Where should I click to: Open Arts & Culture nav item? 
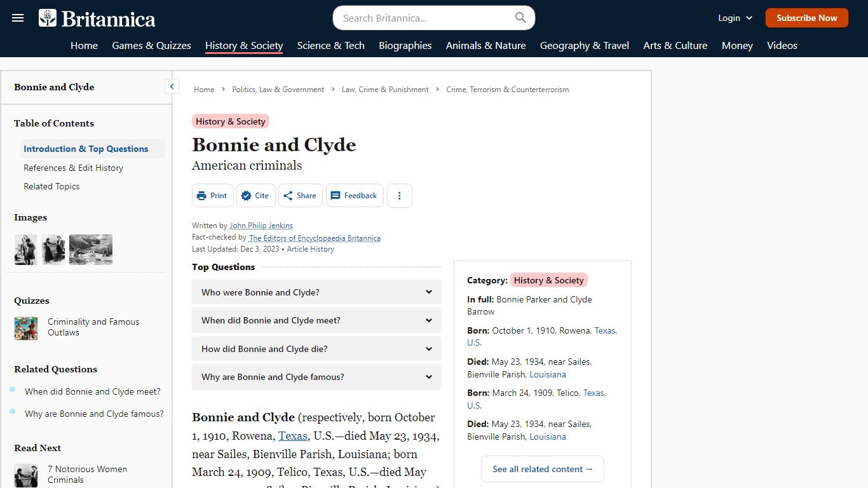pos(675,45)
